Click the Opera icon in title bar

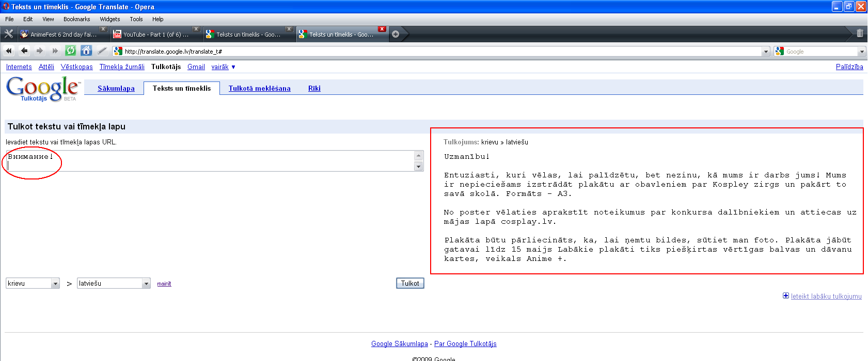point(6,7)
